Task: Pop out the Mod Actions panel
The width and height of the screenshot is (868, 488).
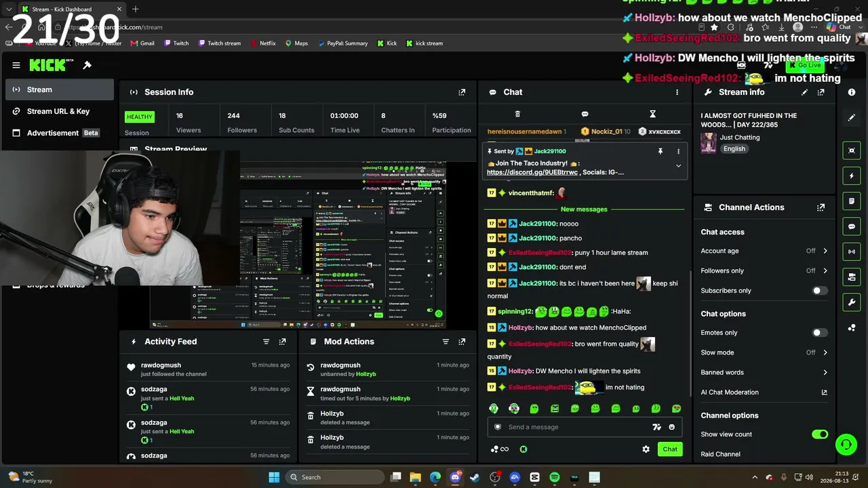Action: (462, 342)
